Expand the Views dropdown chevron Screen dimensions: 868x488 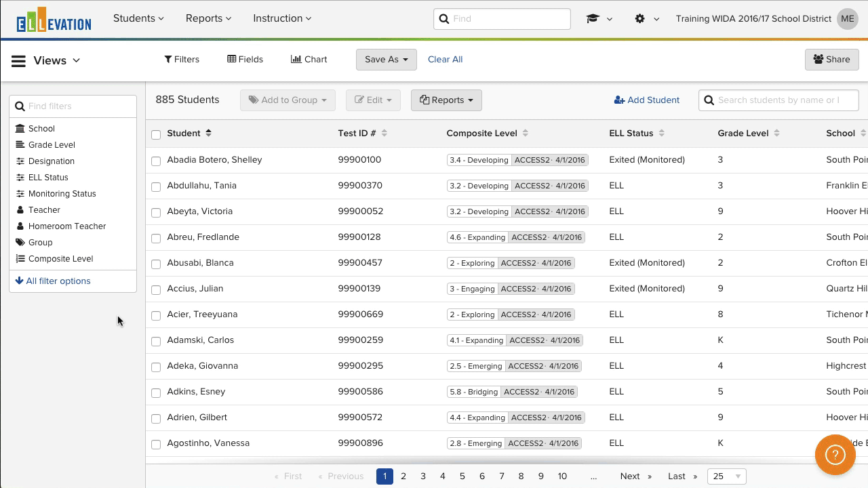[x=76, y=60]
